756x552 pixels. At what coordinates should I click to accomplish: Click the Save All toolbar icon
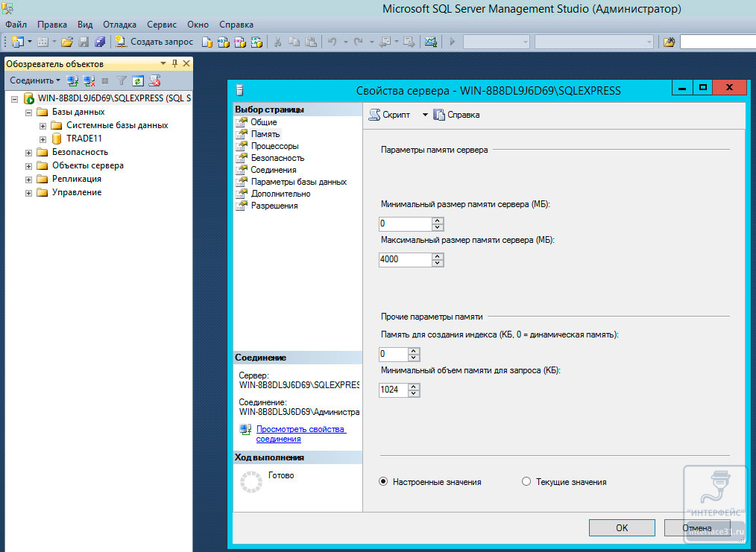click(100, 42)
